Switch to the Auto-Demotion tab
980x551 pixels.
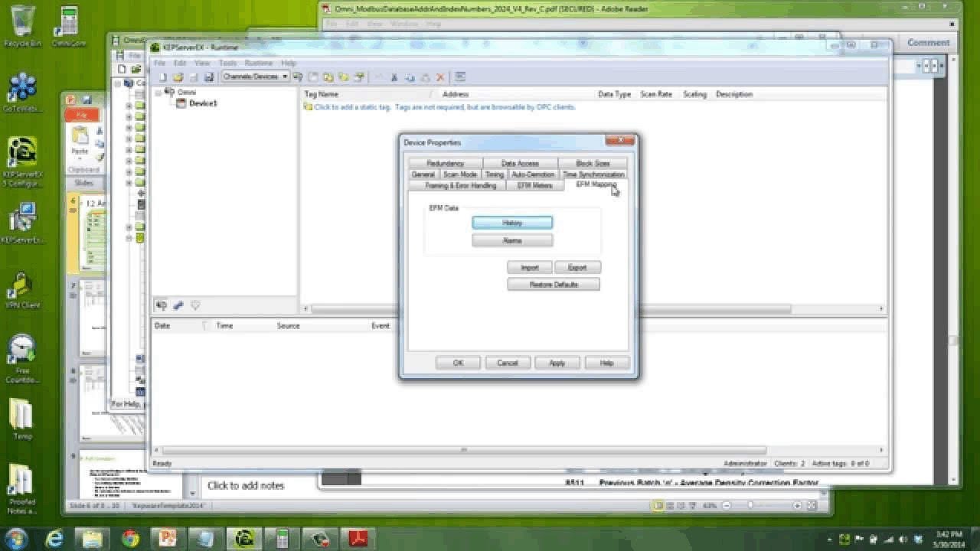(x=533, y=174)
